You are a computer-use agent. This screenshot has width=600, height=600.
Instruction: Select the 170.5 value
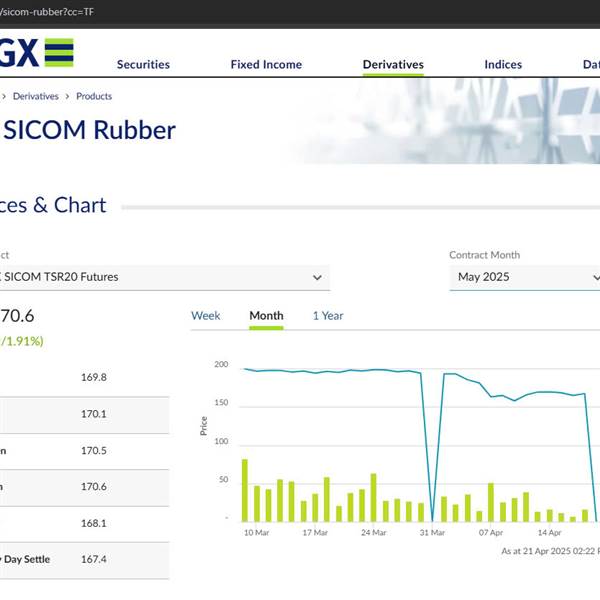94,451
